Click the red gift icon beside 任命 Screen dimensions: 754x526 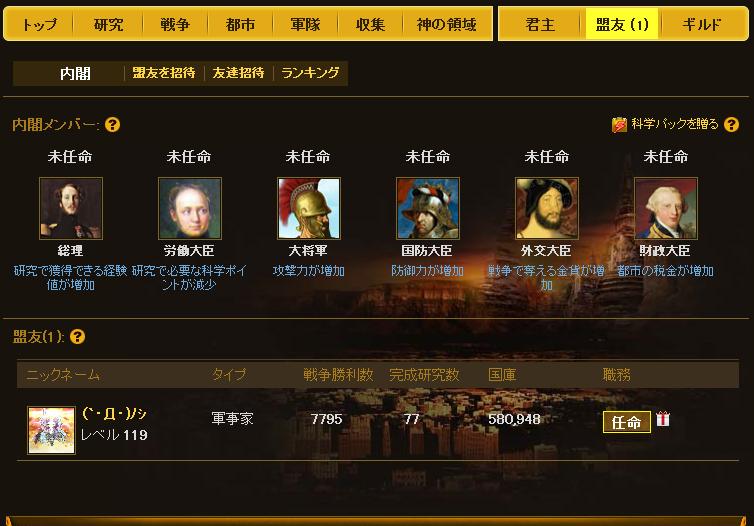tap(663, 419)
